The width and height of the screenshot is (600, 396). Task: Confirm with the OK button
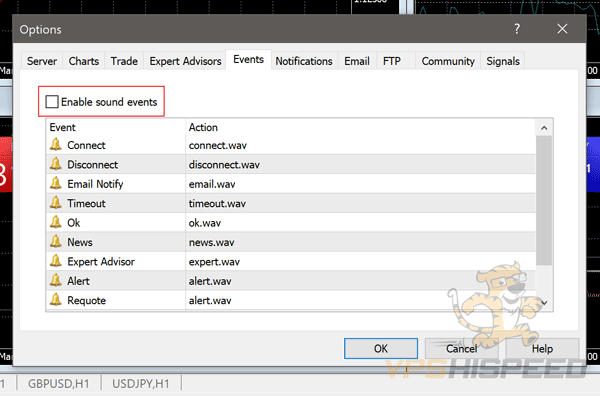(x=381, y=349)
